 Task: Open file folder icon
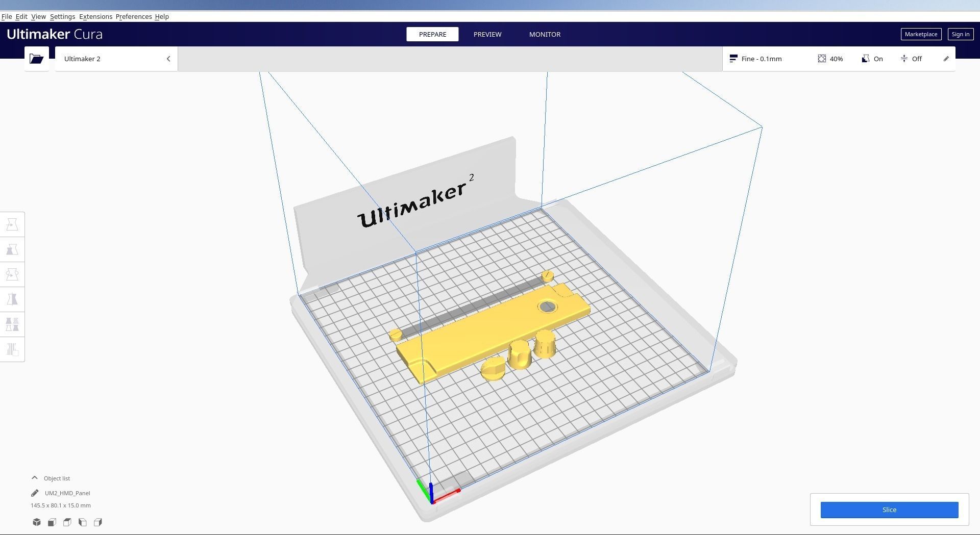(x=36, y=59)
